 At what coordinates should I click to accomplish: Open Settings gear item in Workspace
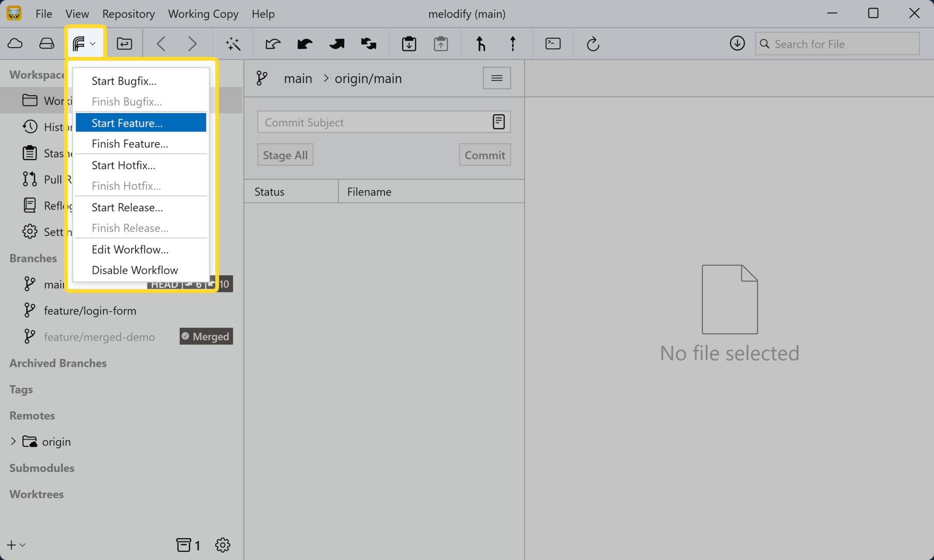30,231
